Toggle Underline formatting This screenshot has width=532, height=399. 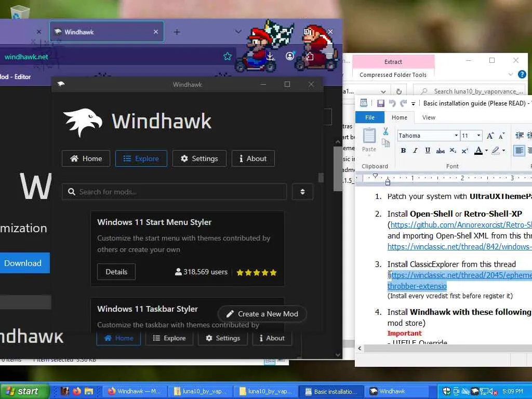pyautogui.click(x=428, y=150)
